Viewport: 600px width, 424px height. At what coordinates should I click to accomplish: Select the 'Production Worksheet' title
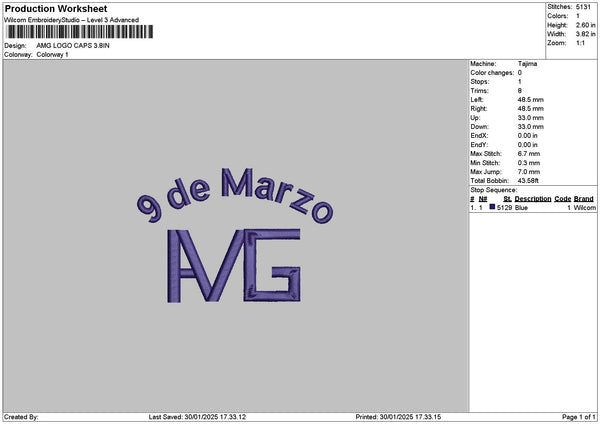point(56,8)
